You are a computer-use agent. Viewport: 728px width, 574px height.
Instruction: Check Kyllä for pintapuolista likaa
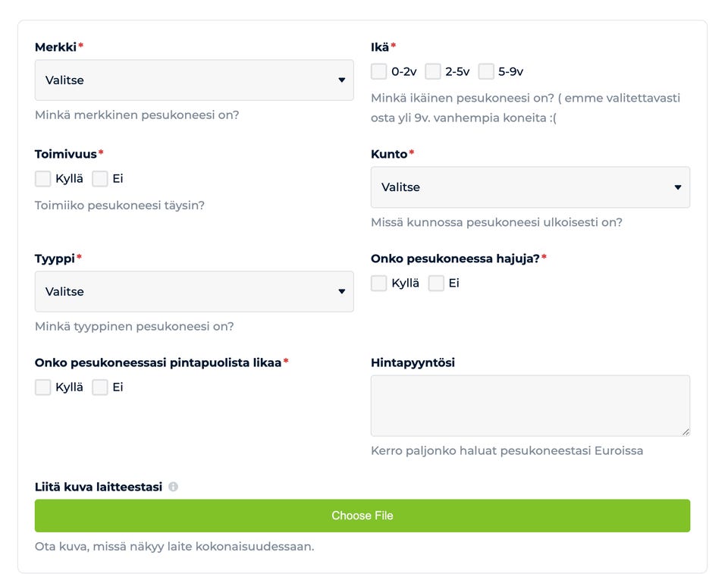click(x=43, y=387)
